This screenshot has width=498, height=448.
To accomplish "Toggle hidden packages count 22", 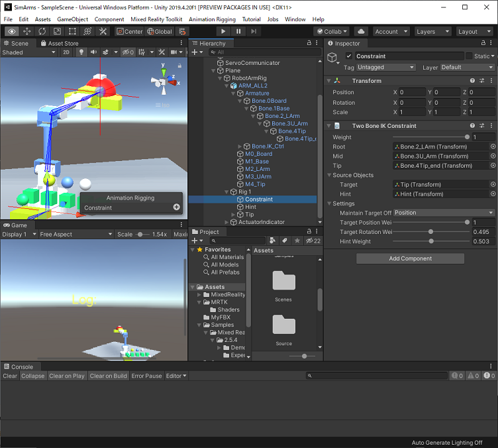I will click(313, 241).
